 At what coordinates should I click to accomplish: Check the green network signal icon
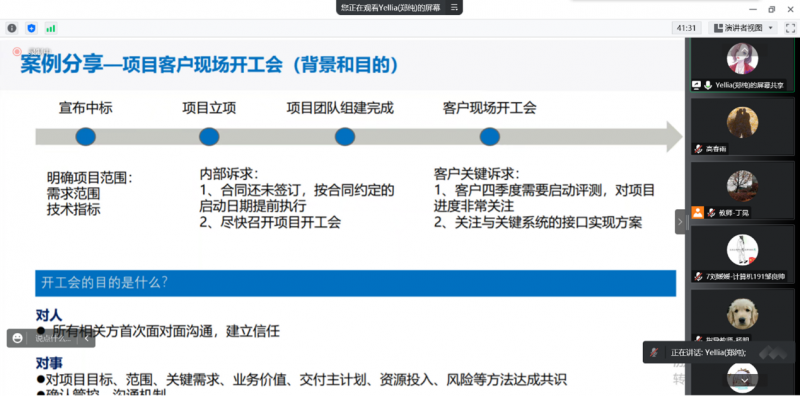pos(51,29)
